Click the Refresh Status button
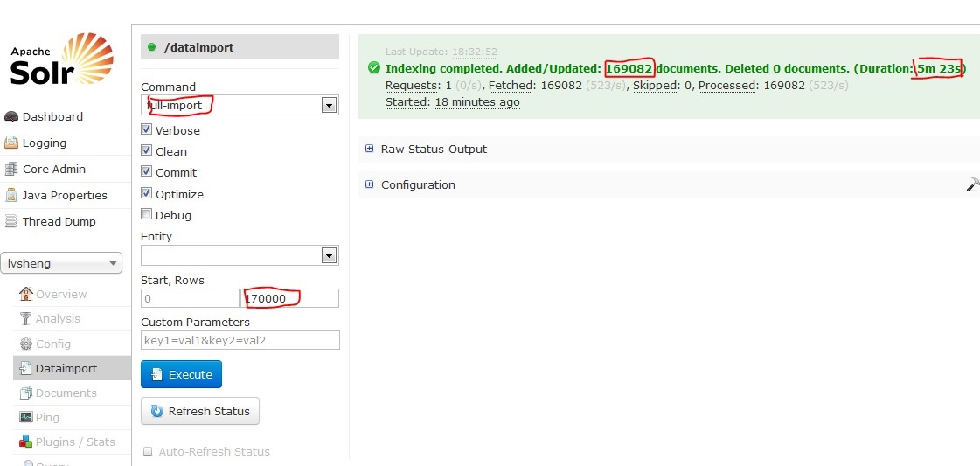This screenshot has height=466, width=980. coord(200,411)
